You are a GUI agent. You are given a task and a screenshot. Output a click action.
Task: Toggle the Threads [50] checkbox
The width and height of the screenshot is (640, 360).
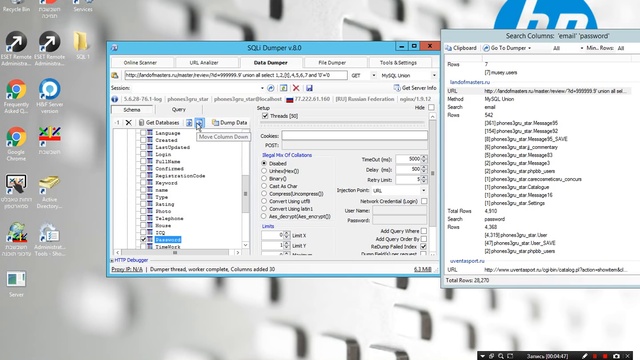(265, 116)
